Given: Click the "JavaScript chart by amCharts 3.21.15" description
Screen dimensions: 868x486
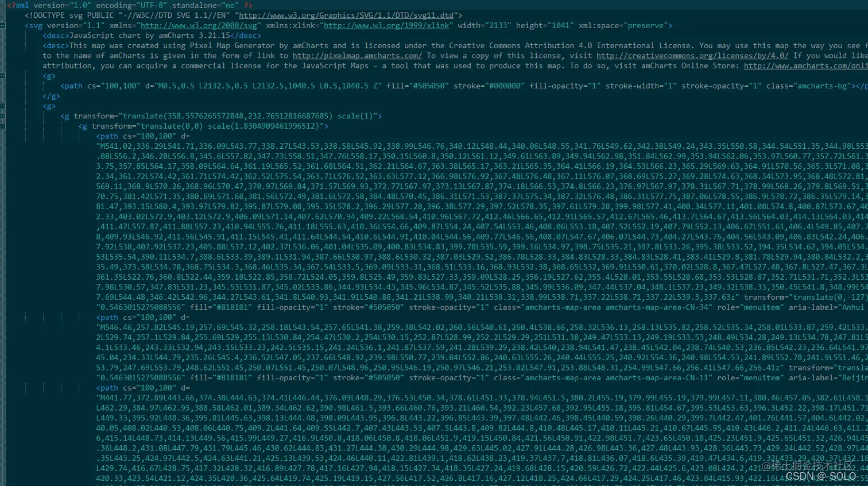Looking at the screenshot, I should click(150, 36).
